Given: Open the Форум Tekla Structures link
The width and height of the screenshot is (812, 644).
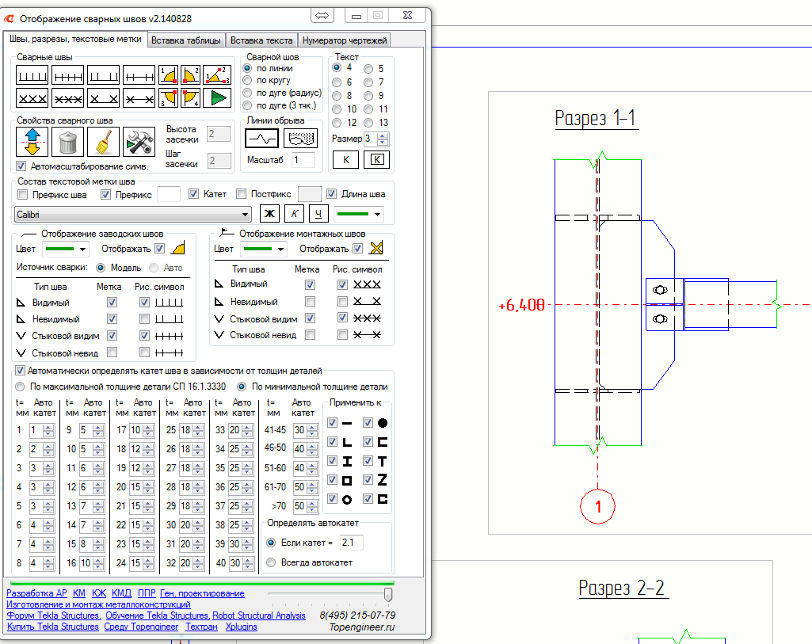Looking at the screenshot, I should coord(53,615).
